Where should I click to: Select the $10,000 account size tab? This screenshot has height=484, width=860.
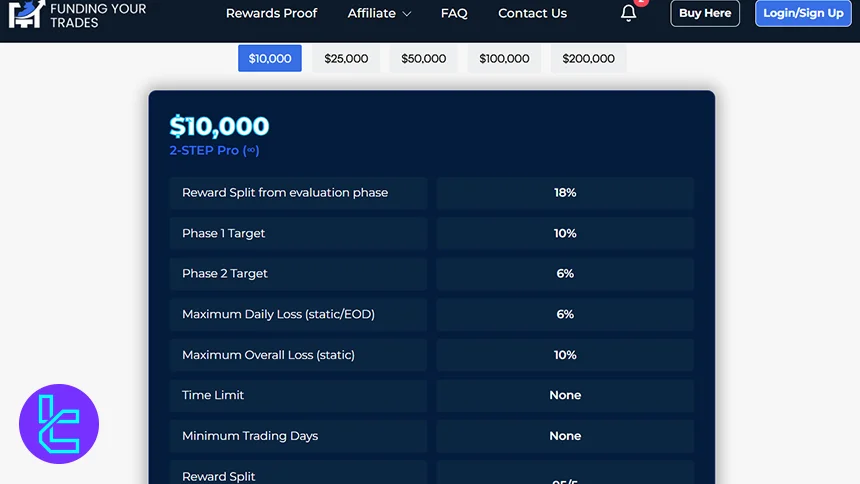pyautogui.click(x=270, y=58)
